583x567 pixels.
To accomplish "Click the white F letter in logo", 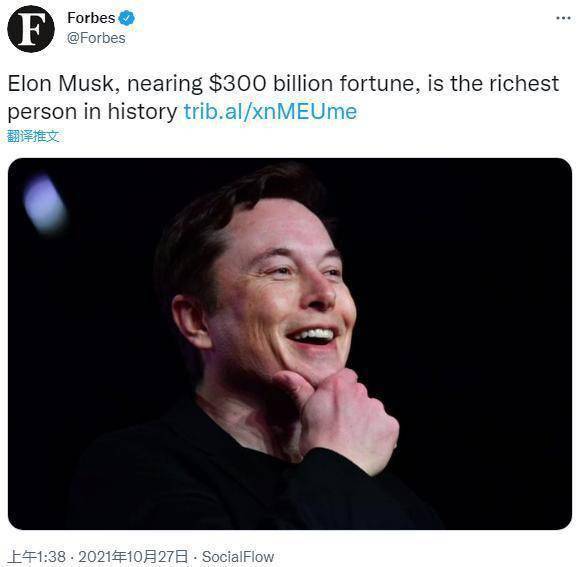I will coord(31,29).
